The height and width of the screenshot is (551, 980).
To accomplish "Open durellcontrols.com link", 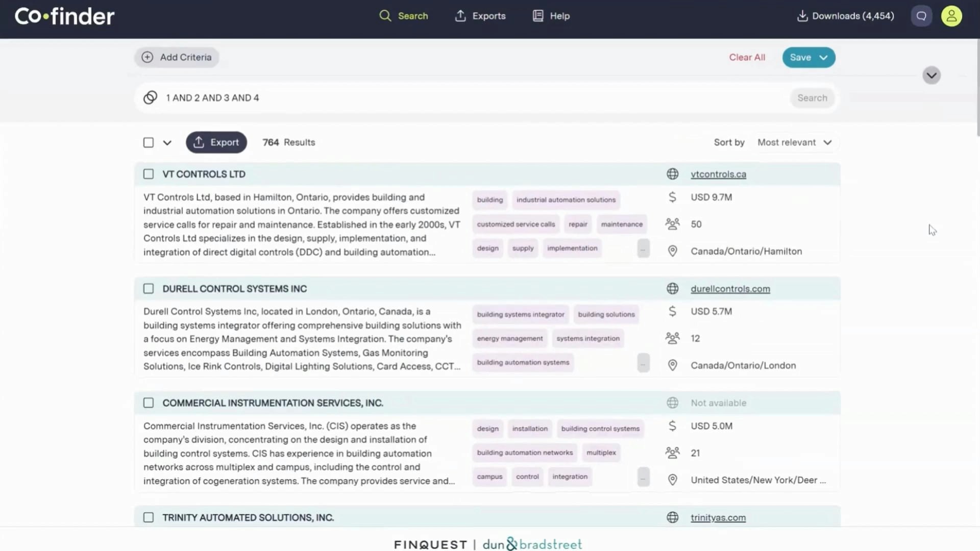I will [730, 289].
